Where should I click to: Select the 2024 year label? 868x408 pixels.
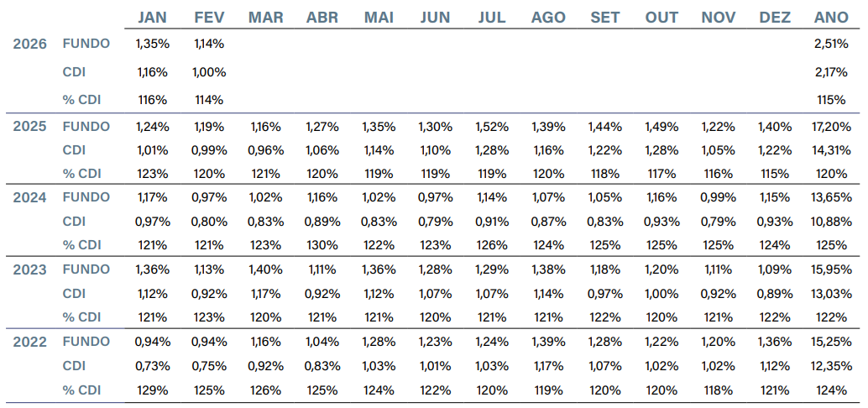[30, 198]
